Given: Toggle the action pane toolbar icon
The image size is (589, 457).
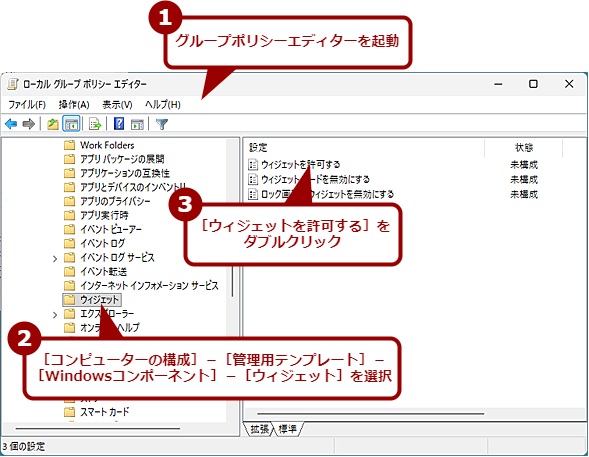Looking at the screenshot, I should 137,124.
